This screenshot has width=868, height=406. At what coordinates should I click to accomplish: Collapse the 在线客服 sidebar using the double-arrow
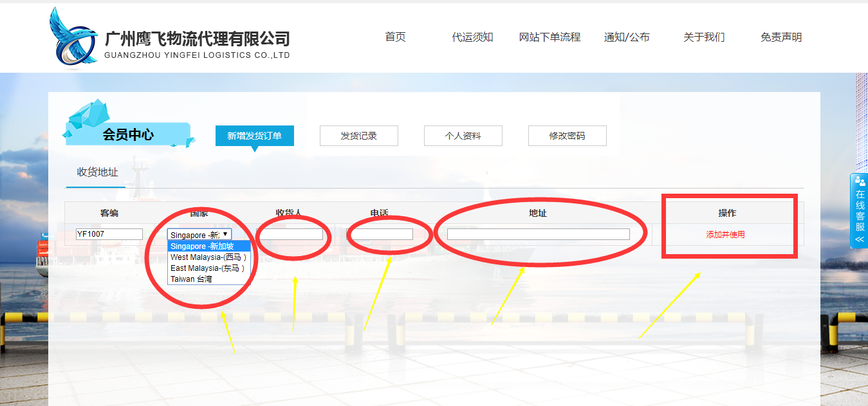pos(860,239)
